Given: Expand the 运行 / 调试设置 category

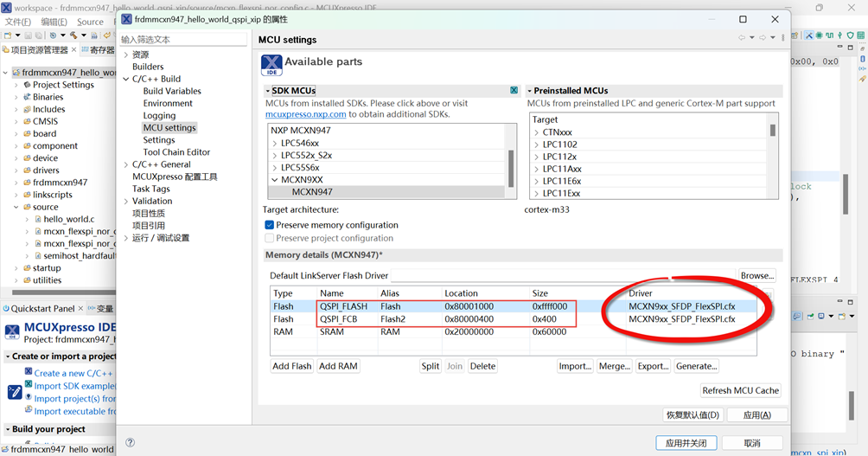Looking at the screenshot, I should (x=126, y=238).
